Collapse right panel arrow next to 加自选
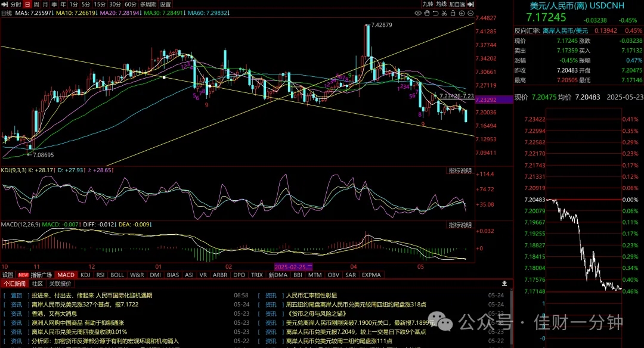644x348 pixels. click(x=470, y=4)
